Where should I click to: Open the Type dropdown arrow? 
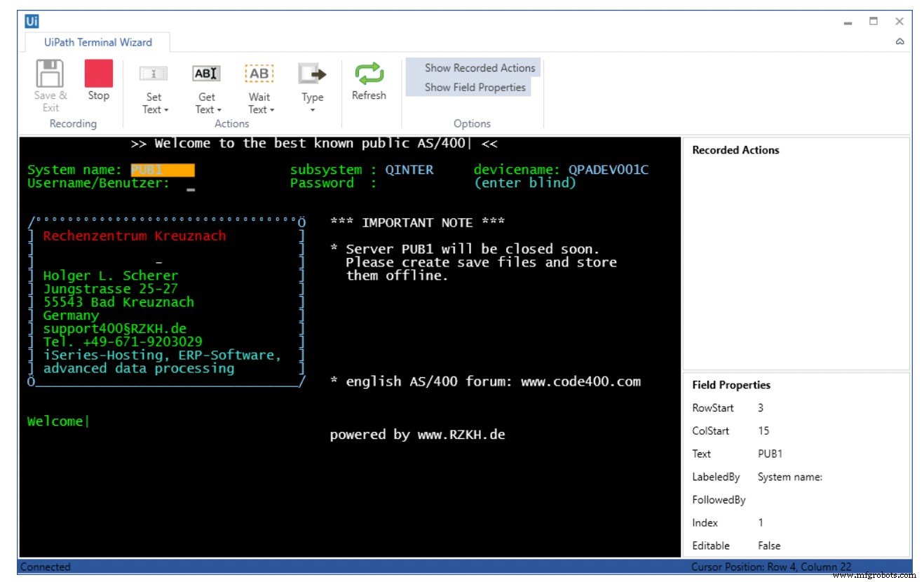[313, 110]
